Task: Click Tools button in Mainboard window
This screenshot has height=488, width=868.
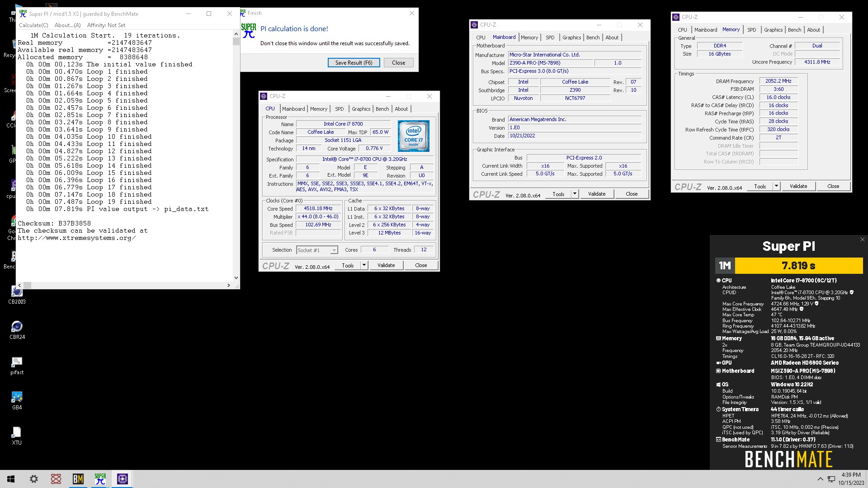Action: coord(558,194)
